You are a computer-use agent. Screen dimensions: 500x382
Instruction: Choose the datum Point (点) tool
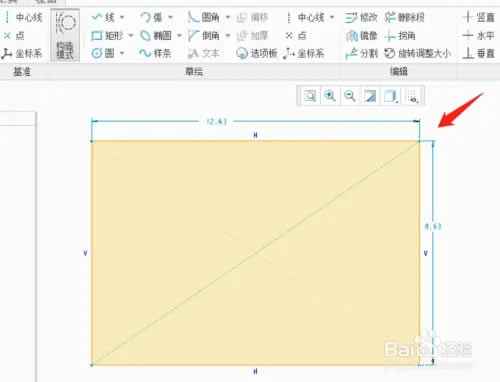click(14, 35)
